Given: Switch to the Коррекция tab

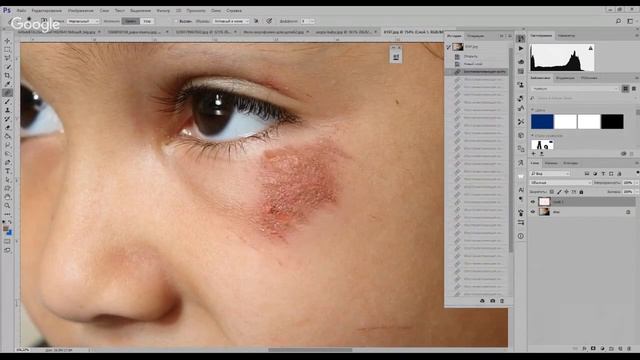Looking at the screenshot, I should [x=565, y=78].
